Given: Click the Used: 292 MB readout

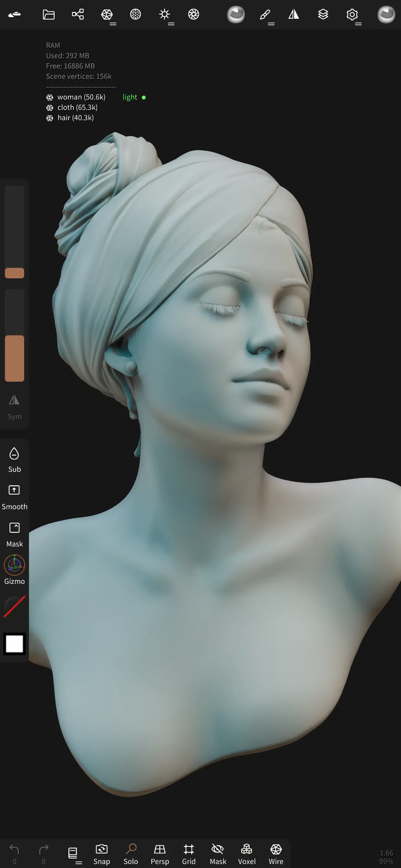Looking at the screenshot, I should pos(68,56).
